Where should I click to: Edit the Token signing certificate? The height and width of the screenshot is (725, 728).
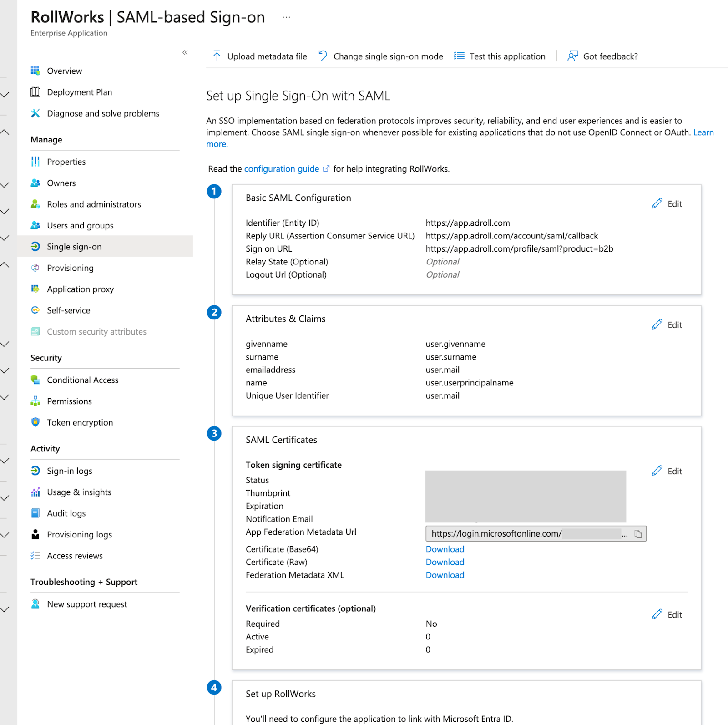point(667,471)
